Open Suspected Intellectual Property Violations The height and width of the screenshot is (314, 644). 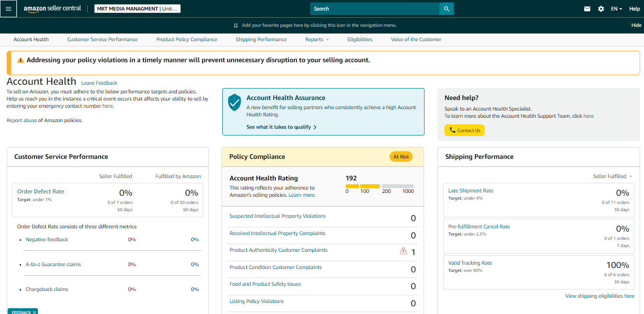277,216
